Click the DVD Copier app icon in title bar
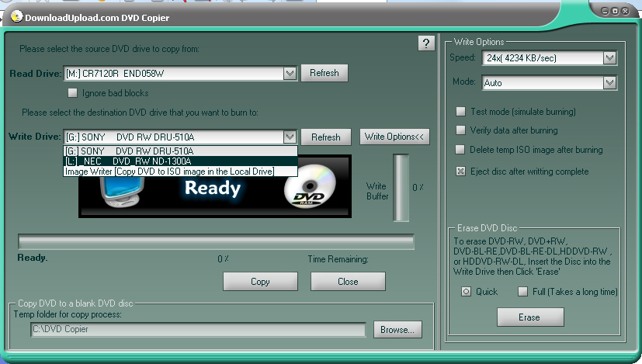Viewport: 642px width, 364px height. [16, 17]
